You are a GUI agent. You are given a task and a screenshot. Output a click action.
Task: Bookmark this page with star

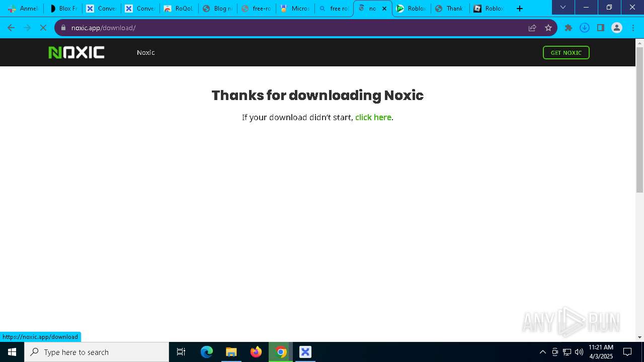(548, 28)
